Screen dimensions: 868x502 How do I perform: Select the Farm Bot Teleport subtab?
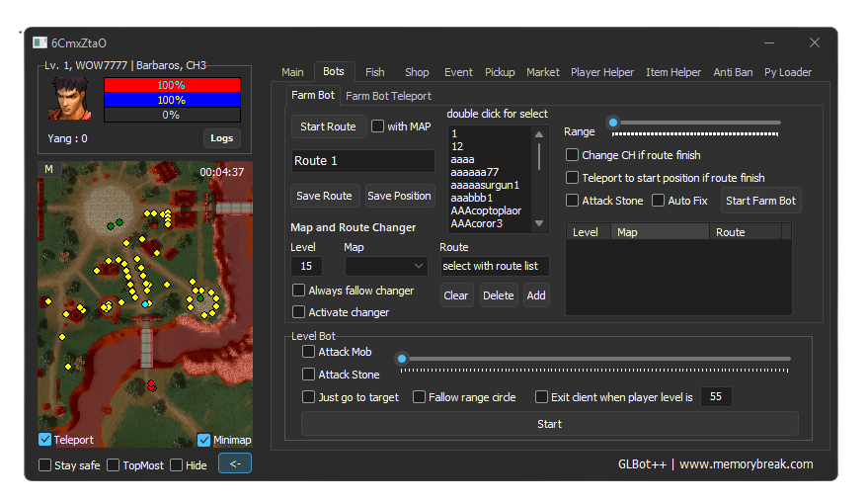(388, 96)
